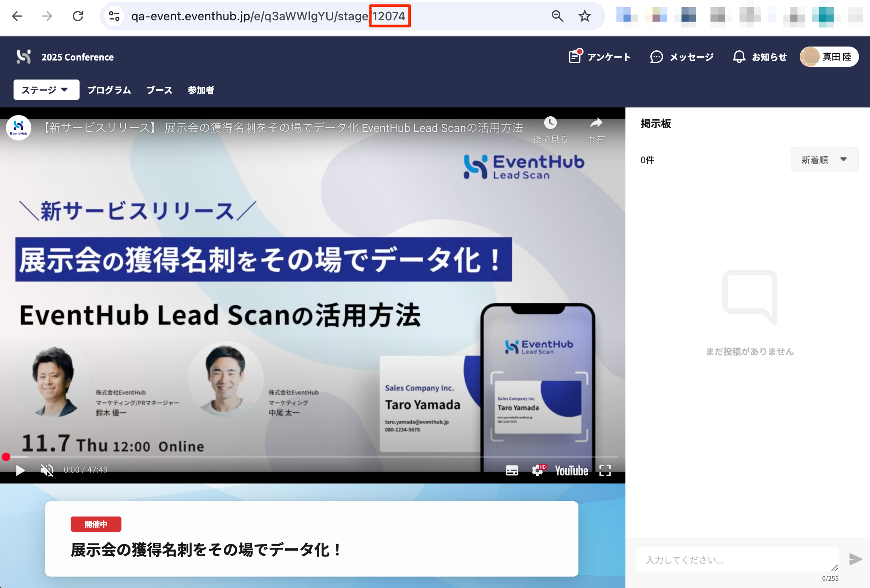Reload the current page
This screenshot has width=870, height=588.
[x=78, y=16]
